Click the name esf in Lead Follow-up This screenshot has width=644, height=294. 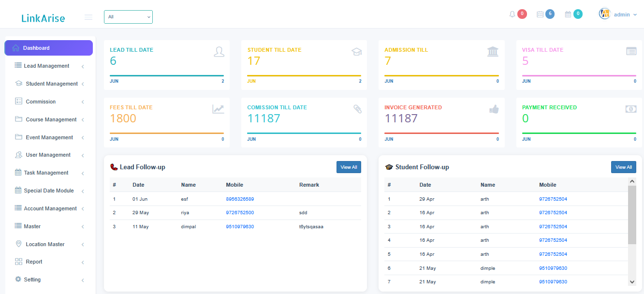pos(184,199)
